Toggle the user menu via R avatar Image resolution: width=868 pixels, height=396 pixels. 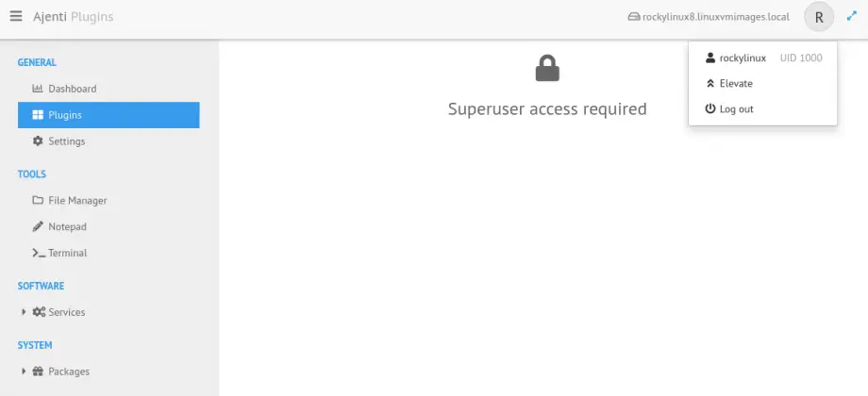(819, 17)
